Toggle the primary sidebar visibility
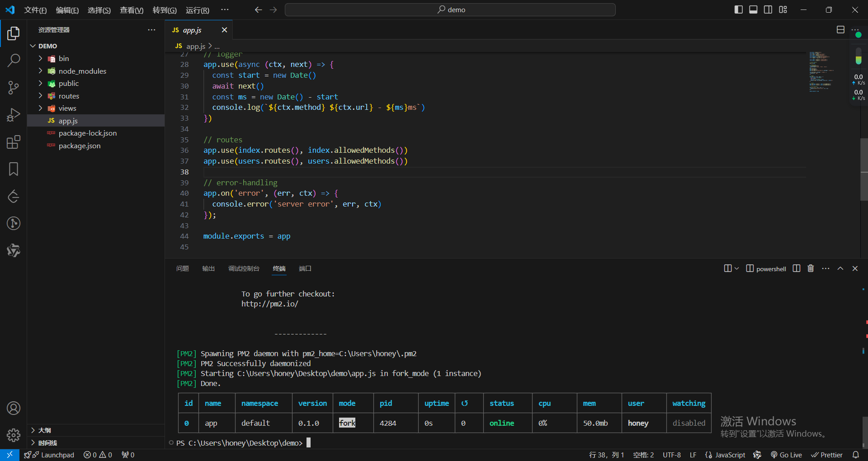This screenshot has width=868, height=461. coord(738,9)
